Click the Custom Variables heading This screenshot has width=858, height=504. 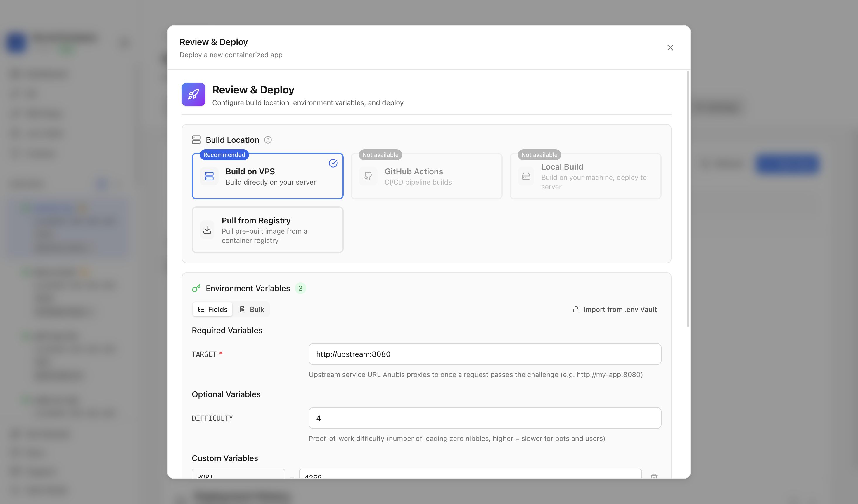coord(225,458)
